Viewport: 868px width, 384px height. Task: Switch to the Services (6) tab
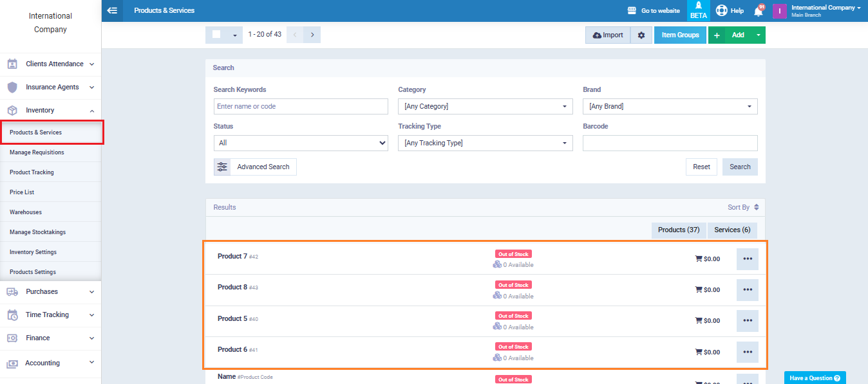[732, 230]
